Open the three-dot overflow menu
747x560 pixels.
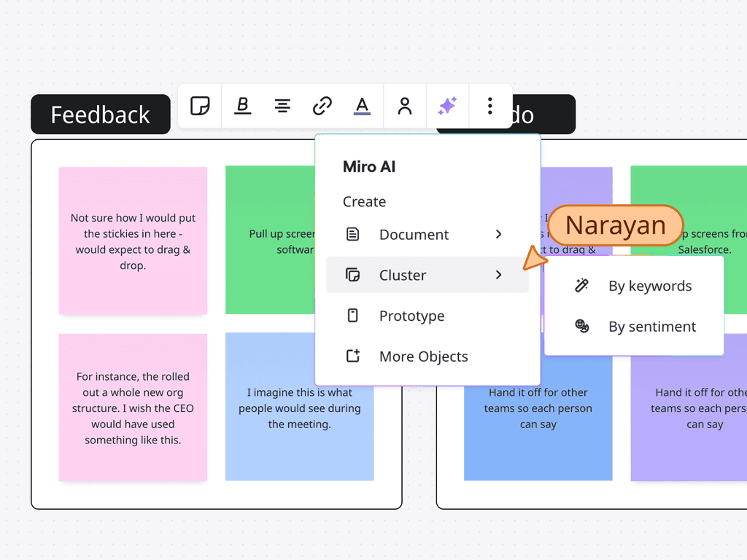489,106
